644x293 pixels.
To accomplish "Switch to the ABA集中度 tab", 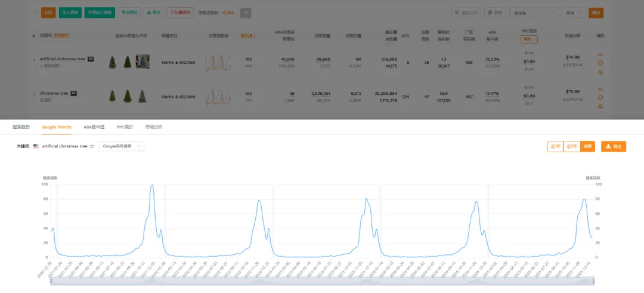I will tap(94, 127).
